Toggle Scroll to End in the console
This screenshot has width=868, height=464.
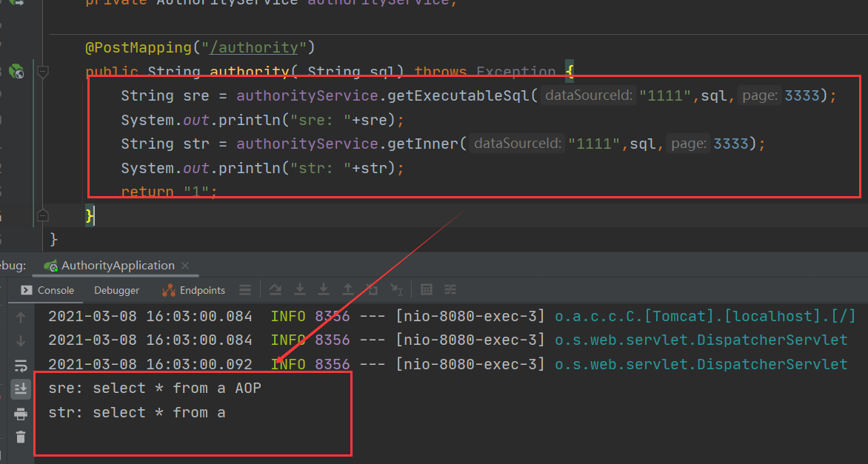21,389
